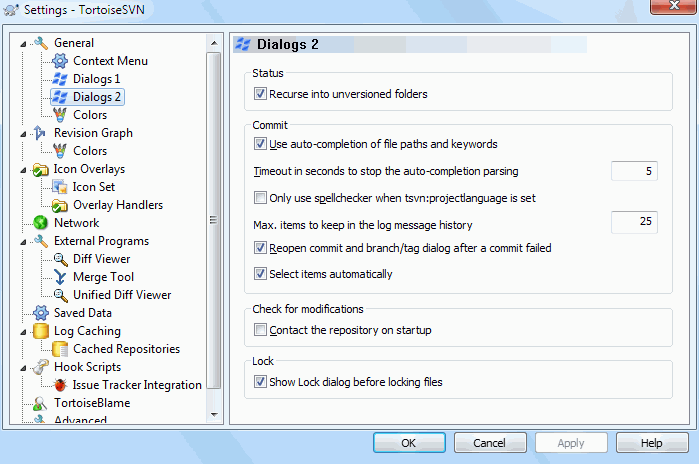The width and height of the screenshot is (699, 464).
Task: Click the Dialogs 2 windows icon in tree
Action: (60, 97)
